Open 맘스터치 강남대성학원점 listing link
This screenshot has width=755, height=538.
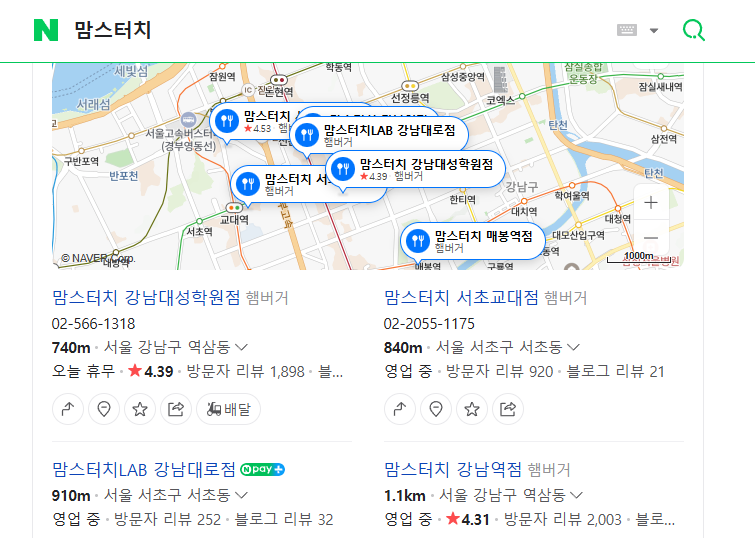tap(146, 297)
